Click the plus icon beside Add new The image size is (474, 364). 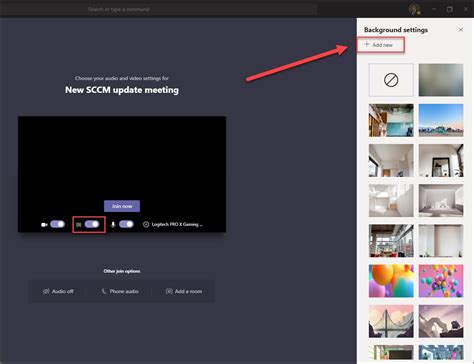367,44
